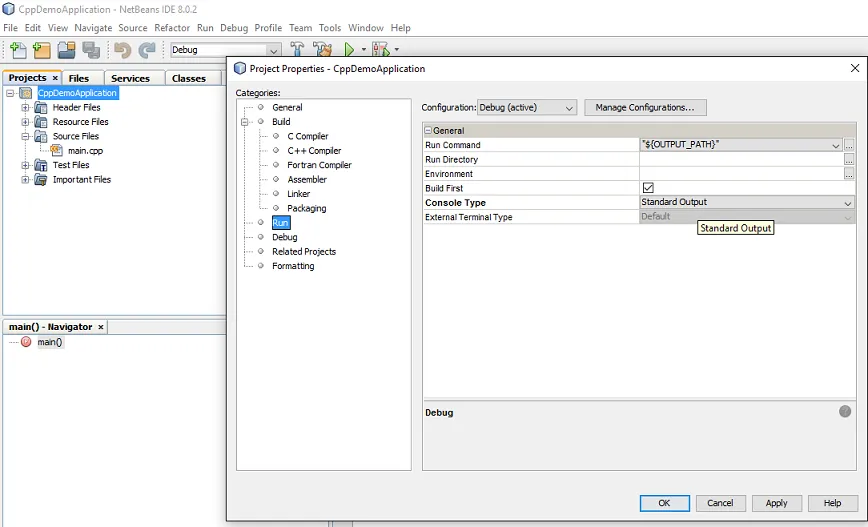Toggle the Build First checkbox
Viewport: 868px width, 527px height.
[648, 188]
